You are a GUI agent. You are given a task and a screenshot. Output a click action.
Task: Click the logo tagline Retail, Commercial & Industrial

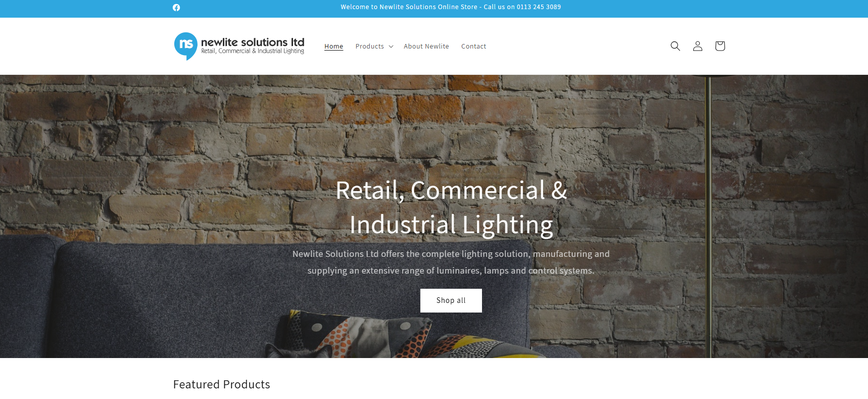pyautogui.click(x=253, y=51)
